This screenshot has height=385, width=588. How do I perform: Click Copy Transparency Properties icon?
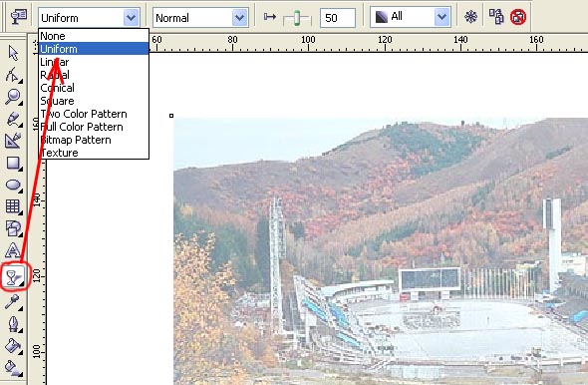(496, 17)
